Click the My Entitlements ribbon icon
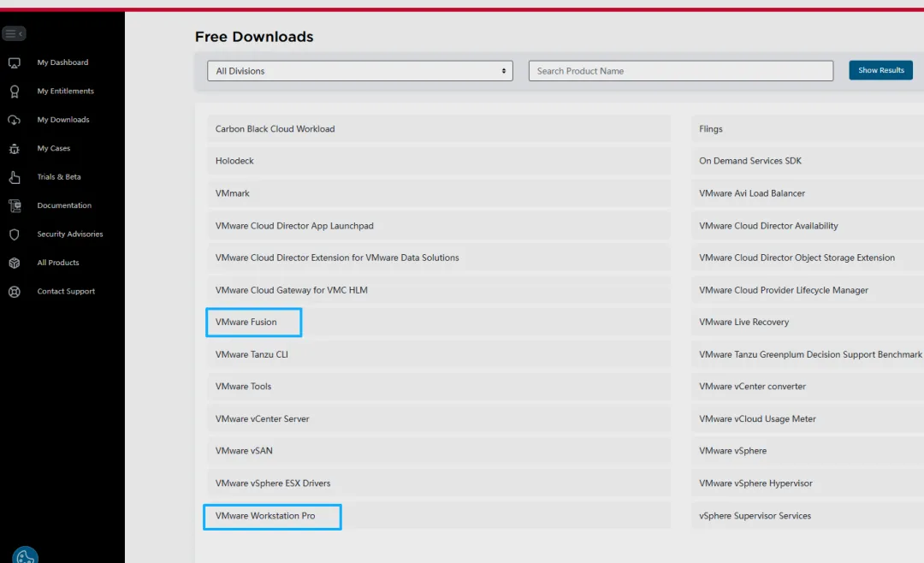This screenshot has width=924, height=563. point(15,92)
